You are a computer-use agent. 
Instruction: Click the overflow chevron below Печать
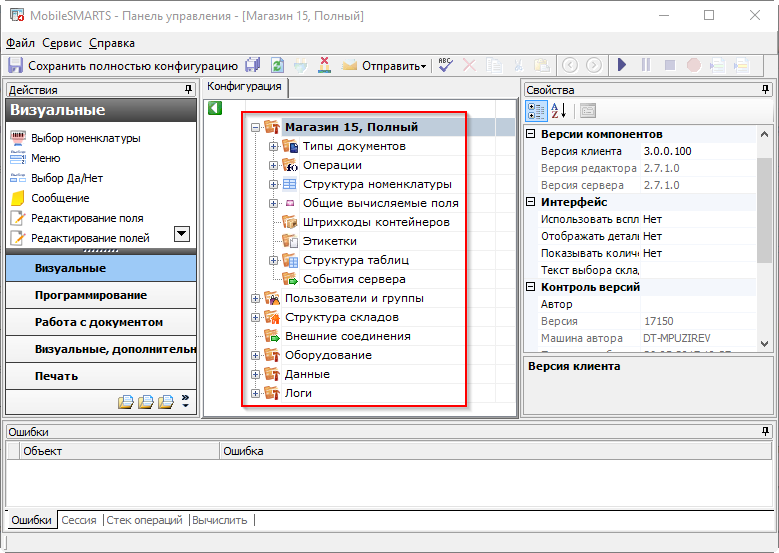point(185,401)
